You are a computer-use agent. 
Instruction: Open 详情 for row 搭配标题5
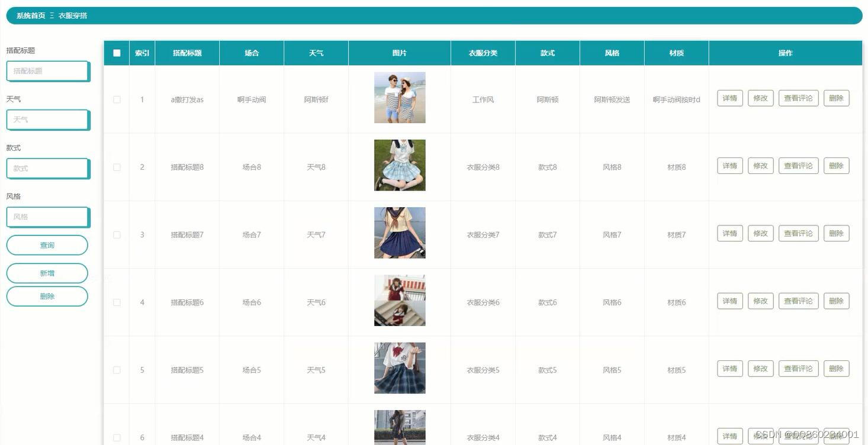tap(729, 368)
